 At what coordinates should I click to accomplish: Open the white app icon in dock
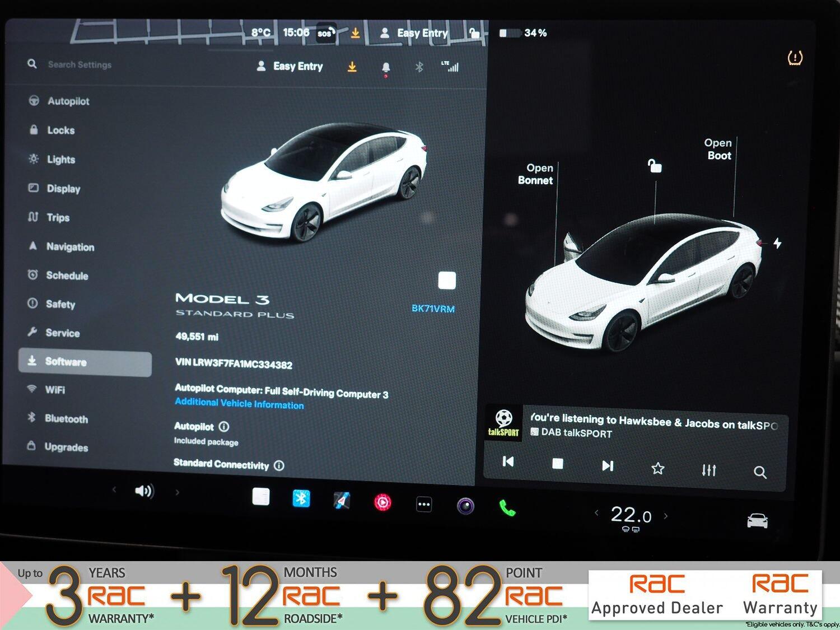(x=261, y=497)
